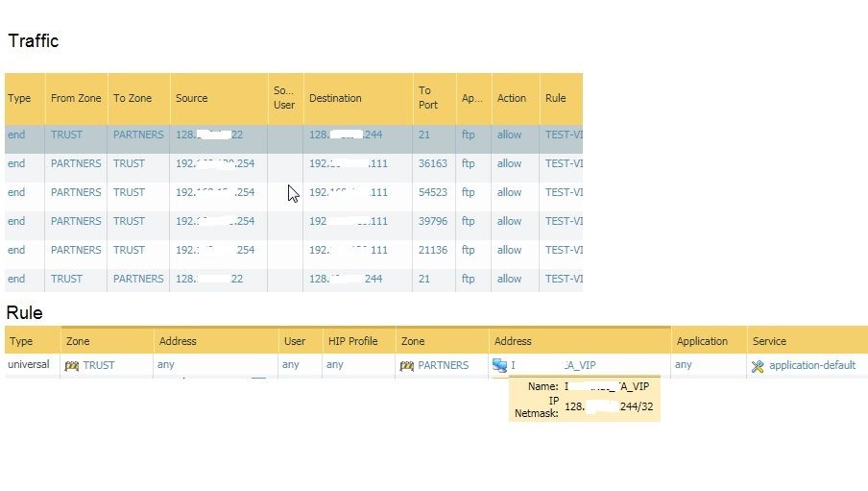Click the 244/32 IP netmask in the tooltip
Screen dimensions: 868x491
tap(609, 406)
